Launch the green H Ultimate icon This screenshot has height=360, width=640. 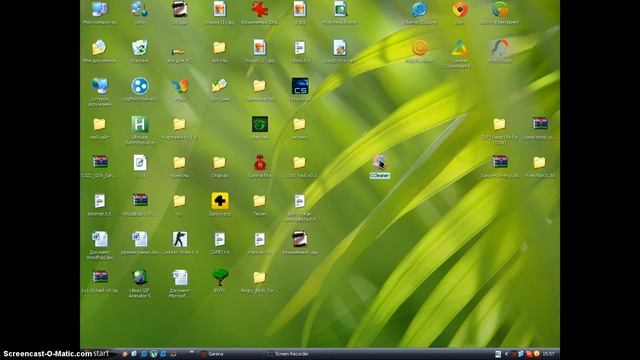(x=140, y=124)
